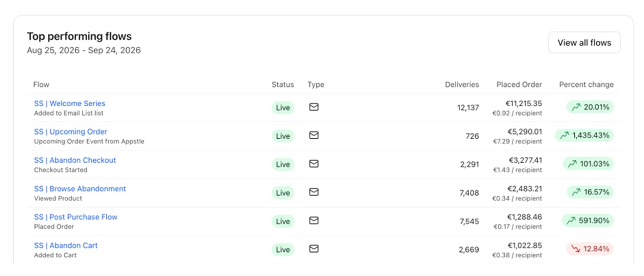This screenshot has width=644, height=276.
Task: Click email type icon for Upcoming Order
Action: 314,135
